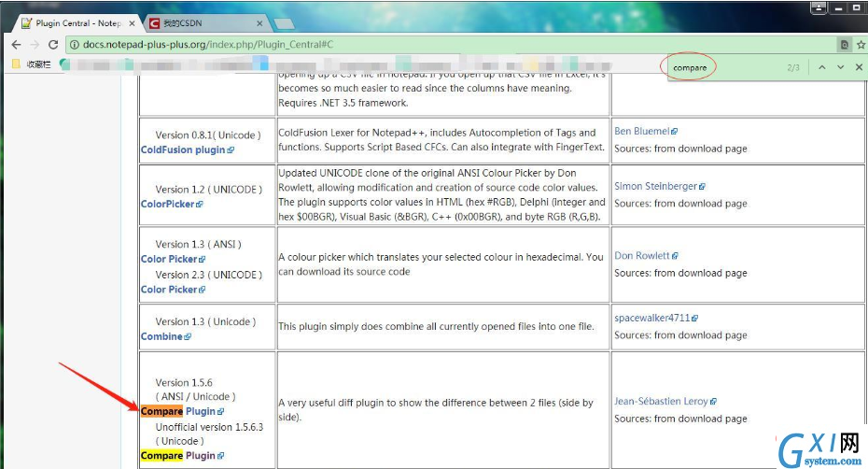Click external link icon beside Ben Bluemel

click(x=674, y=132)
